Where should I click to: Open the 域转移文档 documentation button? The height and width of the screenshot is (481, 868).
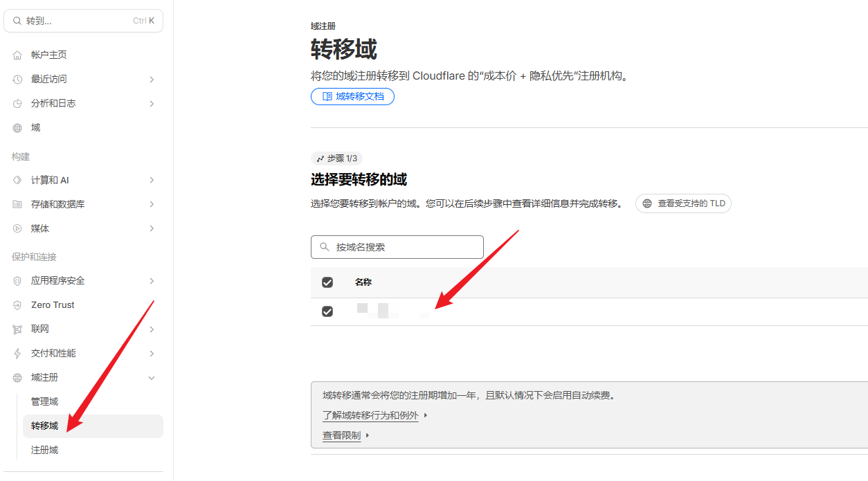pyautogui.click(x=352, y=96)
